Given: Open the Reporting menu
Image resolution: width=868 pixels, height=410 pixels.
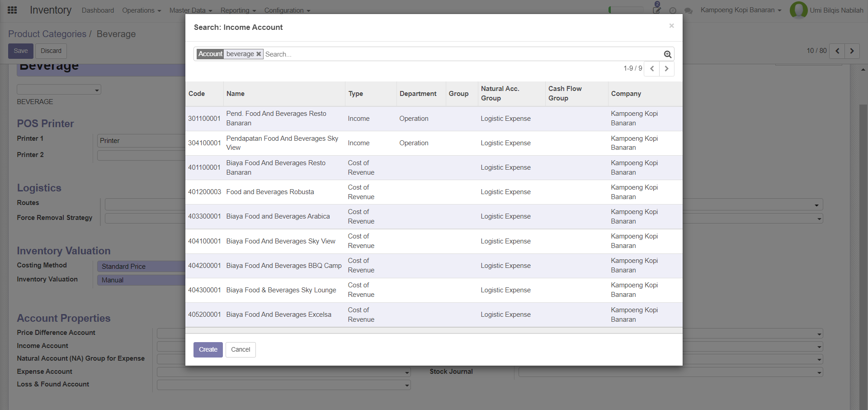Looking at the screenshot, I should coord(238,10).
